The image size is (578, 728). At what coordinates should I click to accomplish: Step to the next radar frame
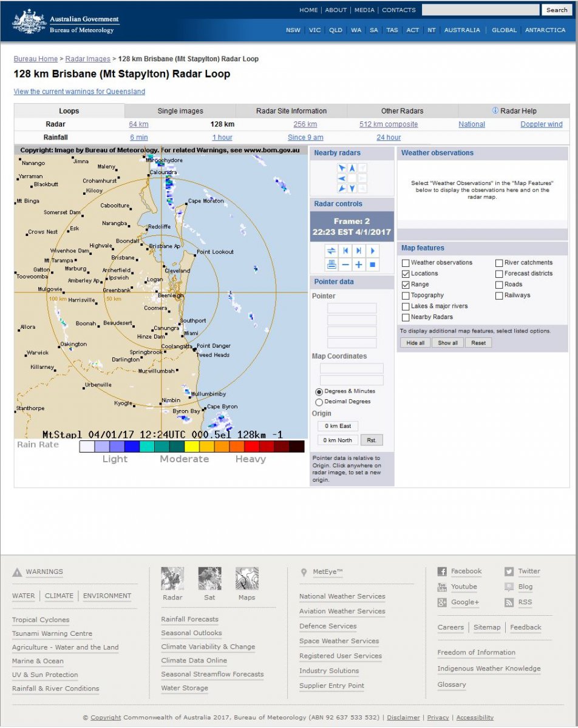pyautogui.click(x=359, y=251)
